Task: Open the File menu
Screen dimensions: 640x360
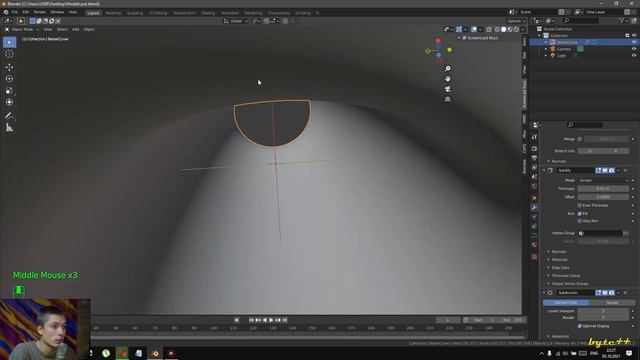Action: pos(15,12)
